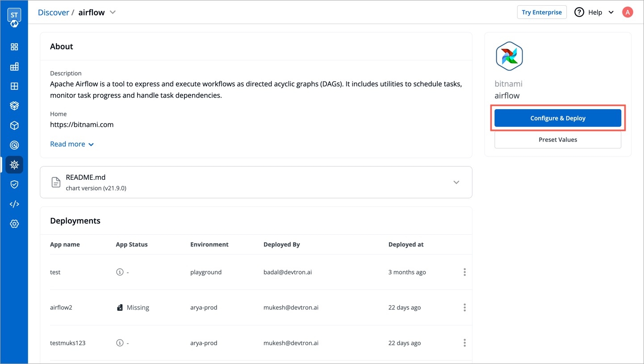Click the circular target icon in sidebar

[x=14, y=145]
